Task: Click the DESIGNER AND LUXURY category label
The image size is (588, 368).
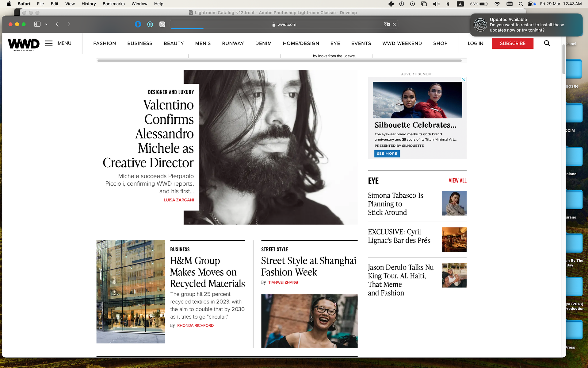Action: (171, 92)
